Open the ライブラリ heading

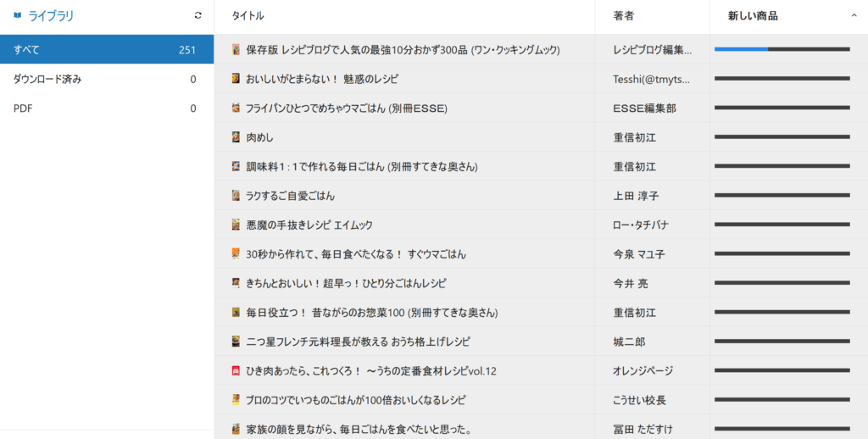pyautogui.click(x=51, y=16)
